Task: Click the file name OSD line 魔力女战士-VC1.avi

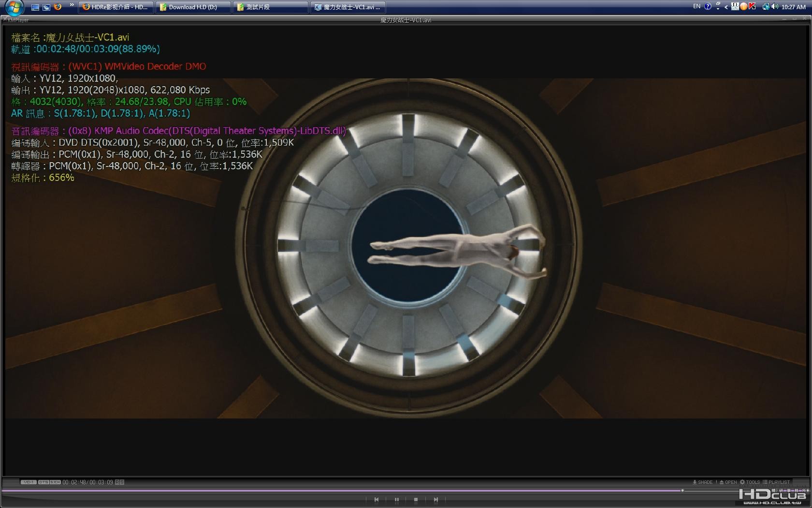Action: click(70, 37)
